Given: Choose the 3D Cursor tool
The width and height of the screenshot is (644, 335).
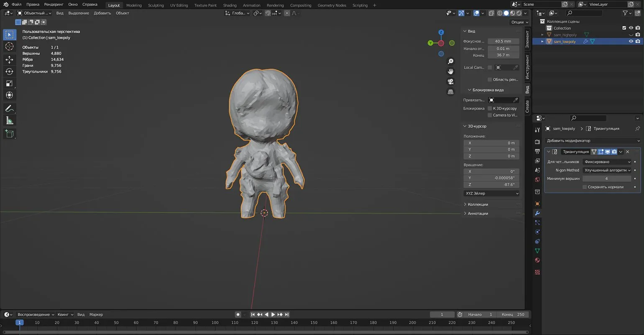Looking at the screenshot, I should [x=9, y=46].
